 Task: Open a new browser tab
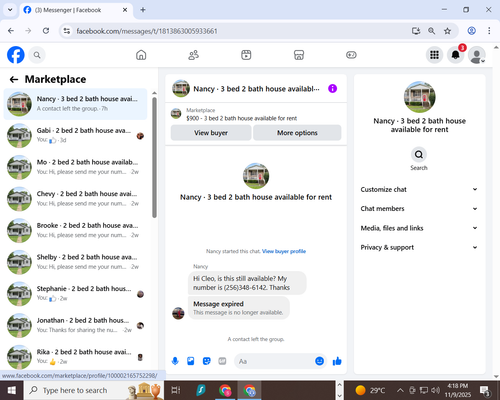point(143,10)
